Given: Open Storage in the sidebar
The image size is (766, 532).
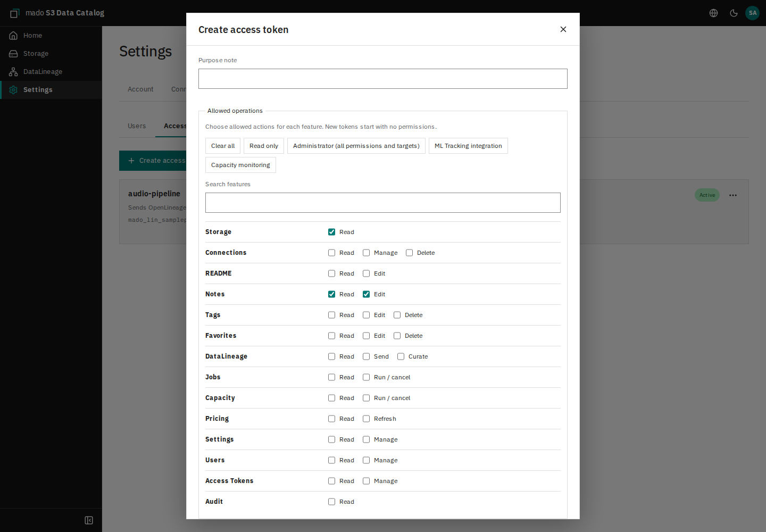Looking at the screenshot, I should click(51, 54).
